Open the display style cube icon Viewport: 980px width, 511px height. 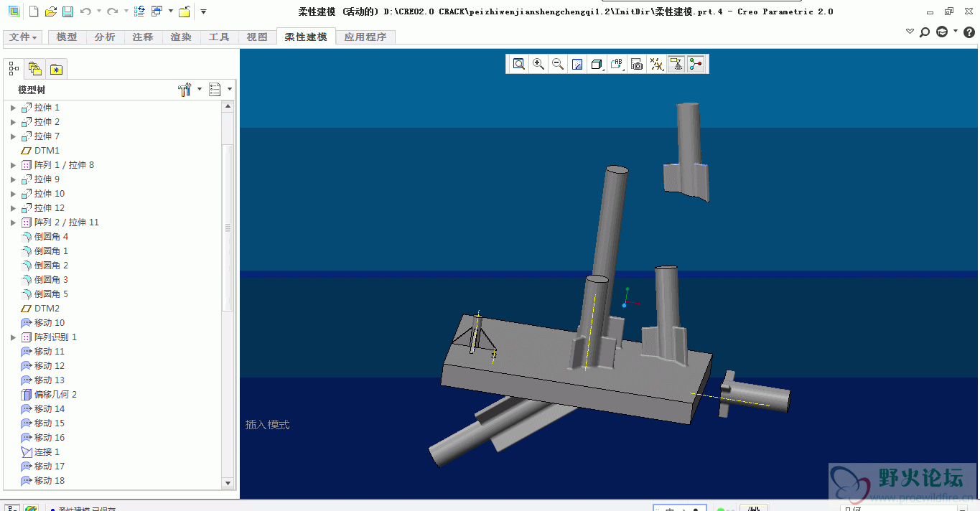(x=597, y=64)
